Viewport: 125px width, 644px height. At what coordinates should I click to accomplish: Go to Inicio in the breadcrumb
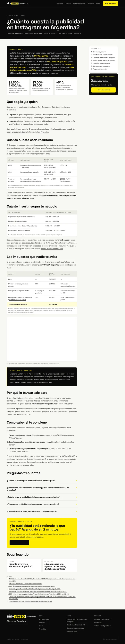pos(9,15)
